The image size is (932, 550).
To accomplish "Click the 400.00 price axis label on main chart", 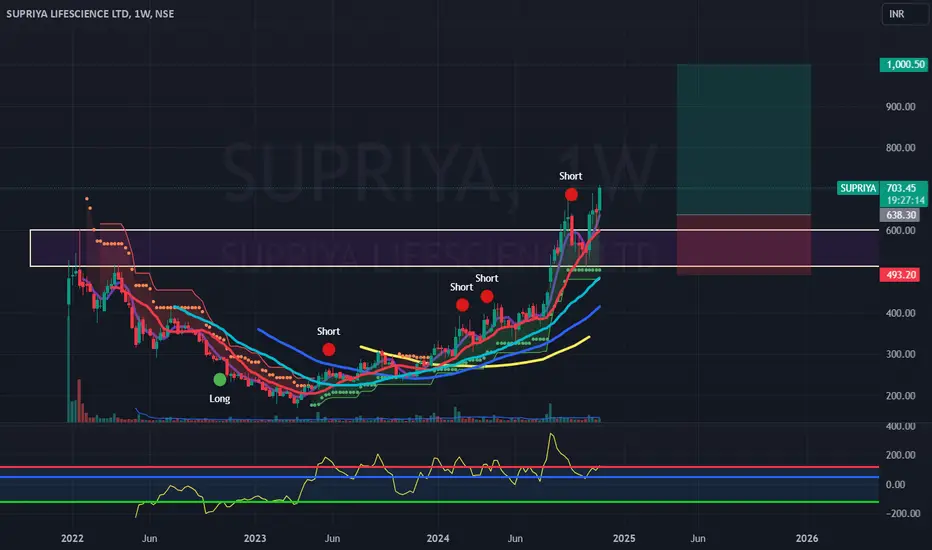I will 900,313.
